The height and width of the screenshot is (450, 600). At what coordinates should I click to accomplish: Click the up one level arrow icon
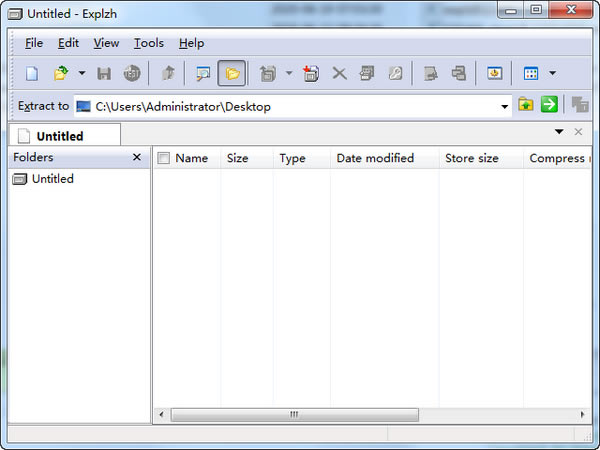pos(168,73)
